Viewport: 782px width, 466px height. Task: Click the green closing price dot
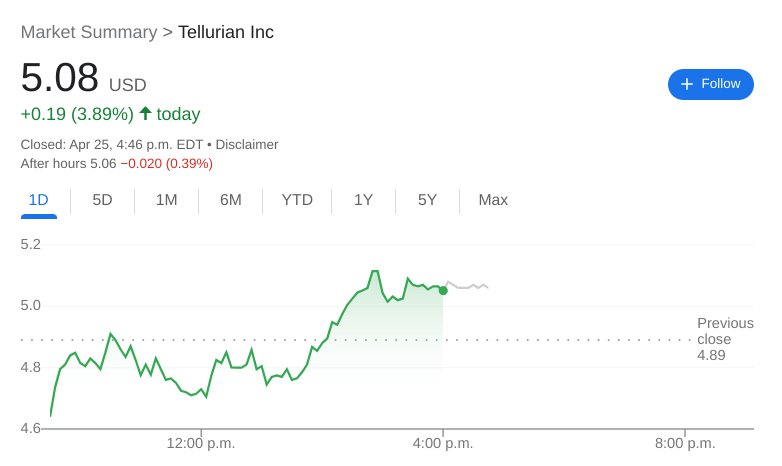443,290
